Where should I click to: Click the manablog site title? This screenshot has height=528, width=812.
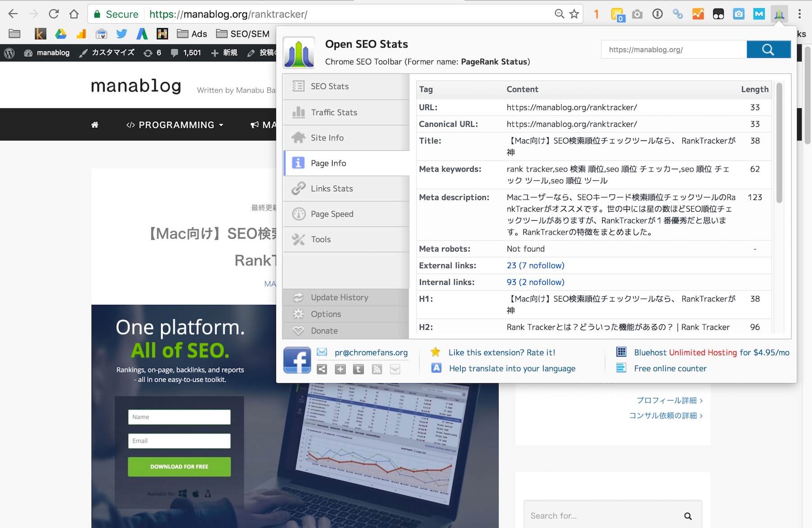[136, 85]
